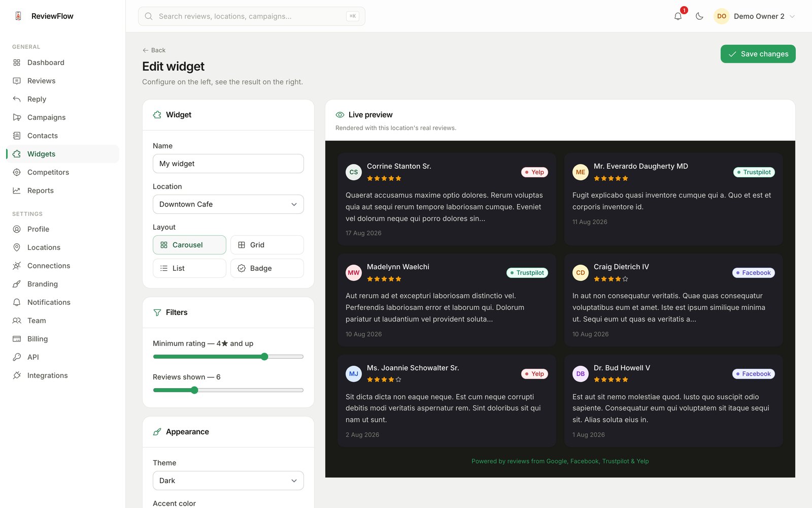Image resolution: width=812 pixels, height=508 pixels.
Task: Toggle dark mode moon icon
Action: [699, 16]
